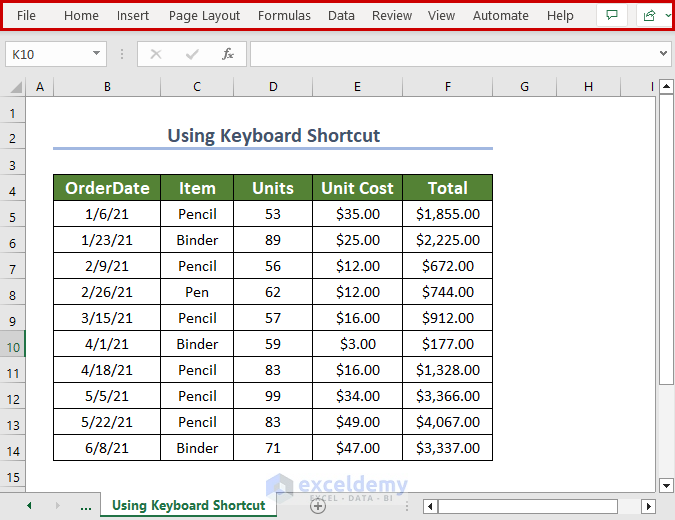
Task: Click the previous sheet navigation arrow
Action: point(29,506)
